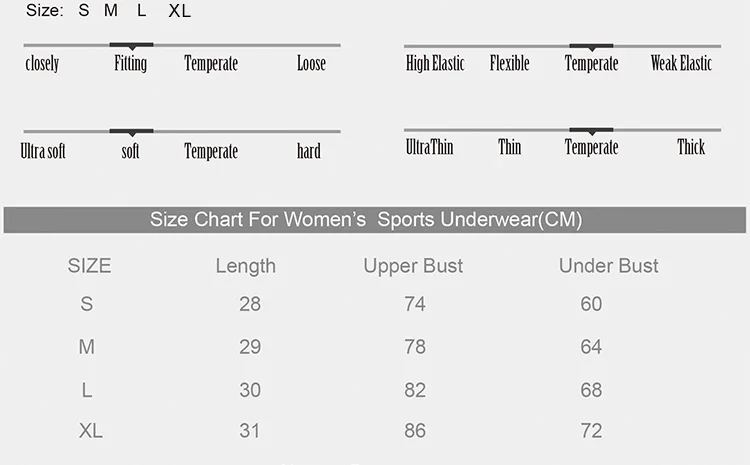Click the Size Chart header bar
This screenshot has height=465, width=750.
click(x=375, y=219)
